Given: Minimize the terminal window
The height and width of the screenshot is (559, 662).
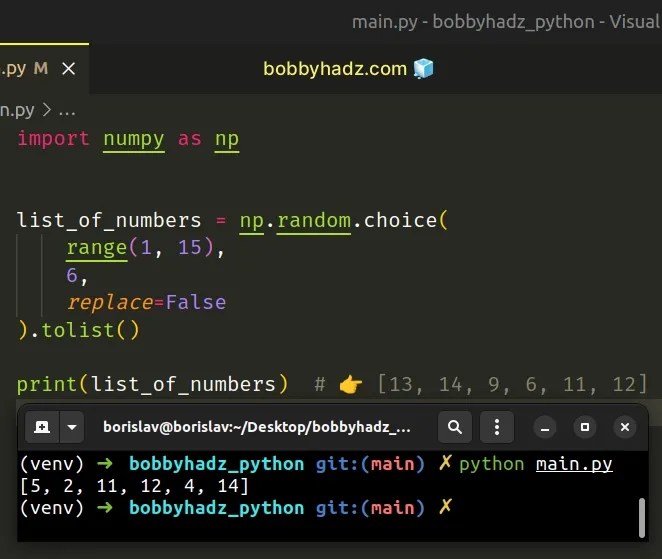Looking at the screenshot, I should [x=545, y=427].
